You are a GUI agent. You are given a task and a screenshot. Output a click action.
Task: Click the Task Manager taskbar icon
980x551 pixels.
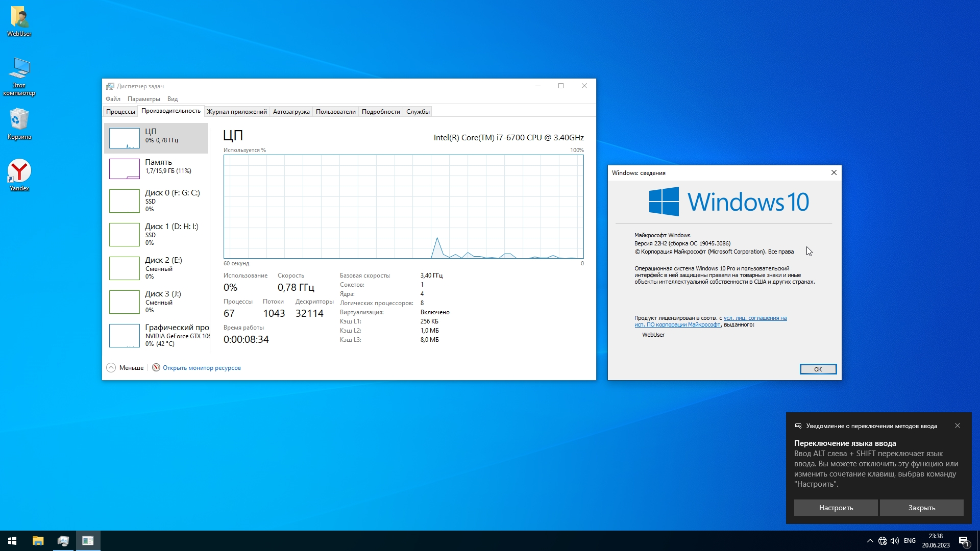coord(63,541)
